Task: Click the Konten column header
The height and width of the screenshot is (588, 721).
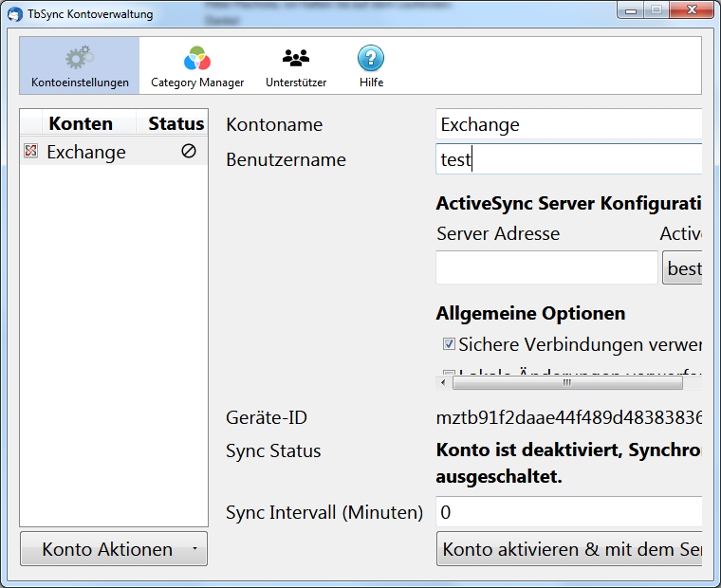Action: click(x=80, y=123)
